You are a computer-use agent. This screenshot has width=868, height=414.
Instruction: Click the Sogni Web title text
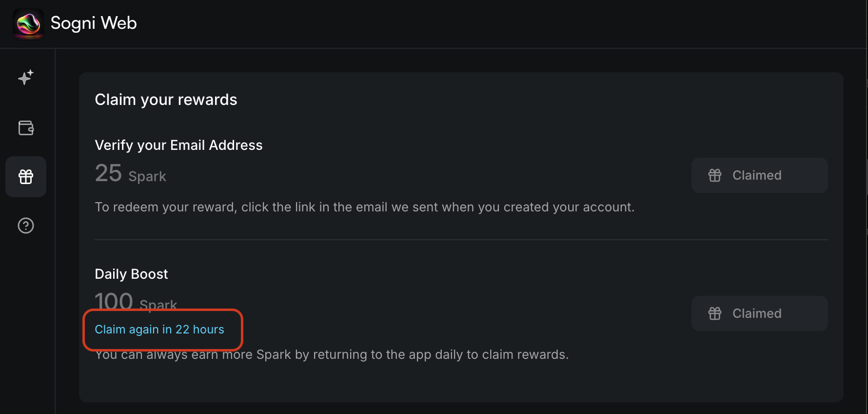click(x=94, y=23)
